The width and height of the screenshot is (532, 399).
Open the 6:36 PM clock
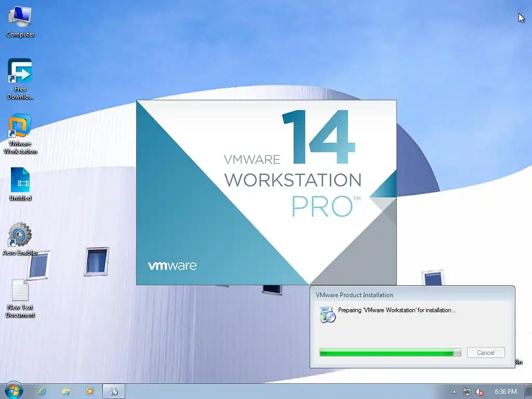coord(506,392)
